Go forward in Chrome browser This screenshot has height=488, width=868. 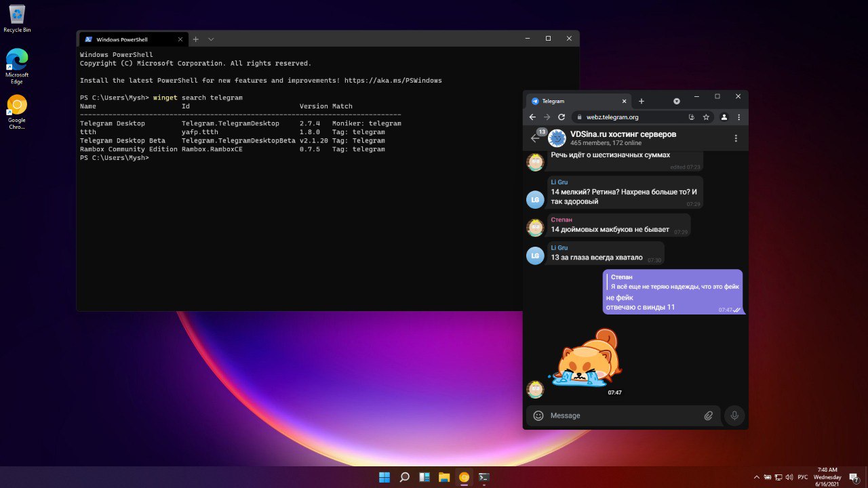point(547,117)
